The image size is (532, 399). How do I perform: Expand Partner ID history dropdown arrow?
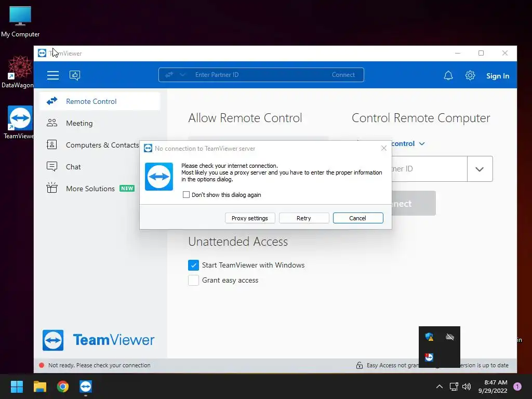480,169
